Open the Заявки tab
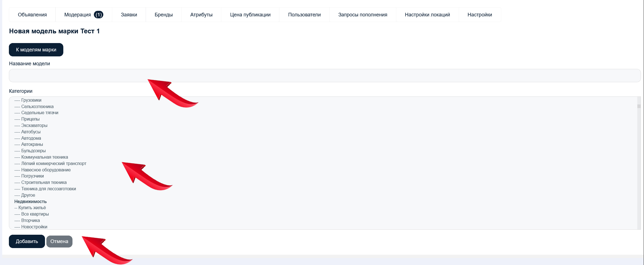This screenshot has height=265, width=644. tap(129, 15)
